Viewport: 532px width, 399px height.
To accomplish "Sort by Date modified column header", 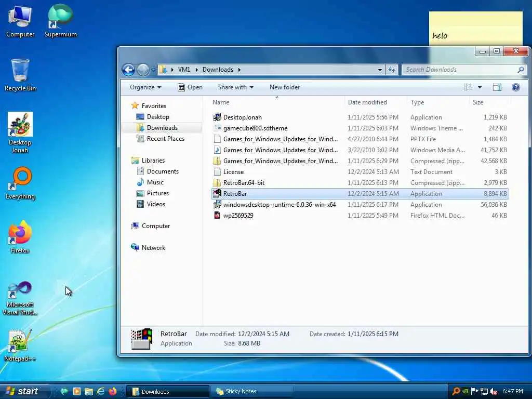I will 367,102.
